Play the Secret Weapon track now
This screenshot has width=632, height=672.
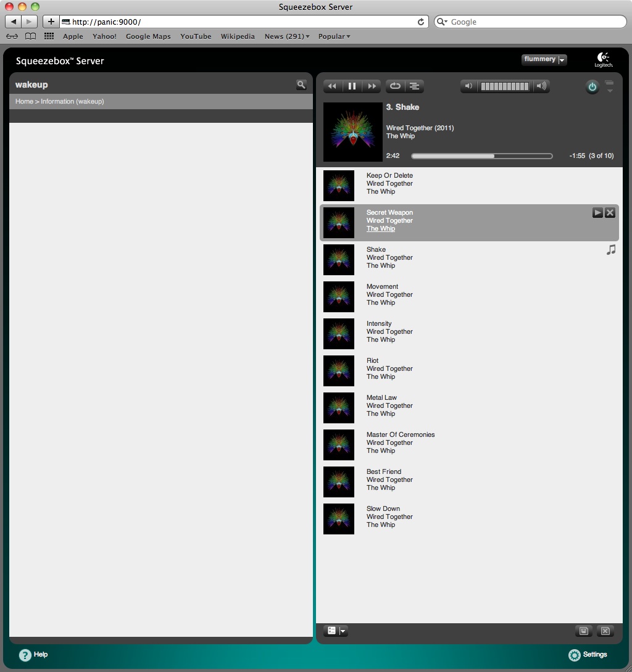click(x=597, y=213)
